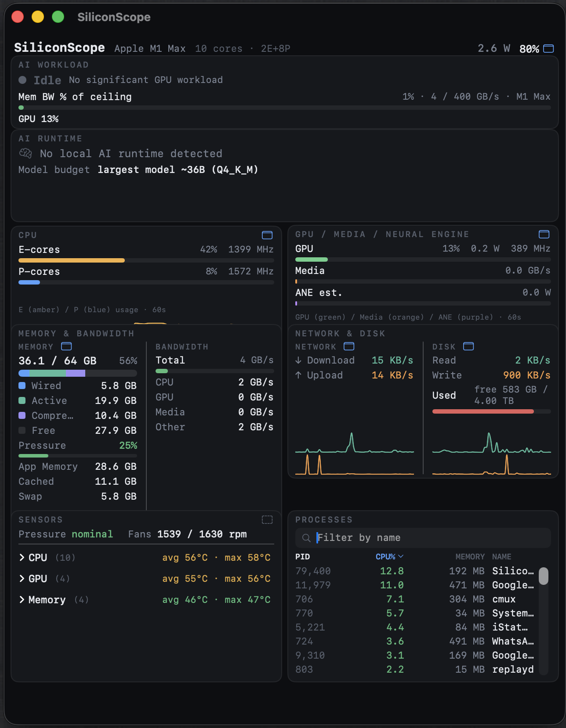Image resolution: width=566 pixels, height=728 pixels.
Task: Click the window icon next to 80% battery
Action: coord(548,48)
